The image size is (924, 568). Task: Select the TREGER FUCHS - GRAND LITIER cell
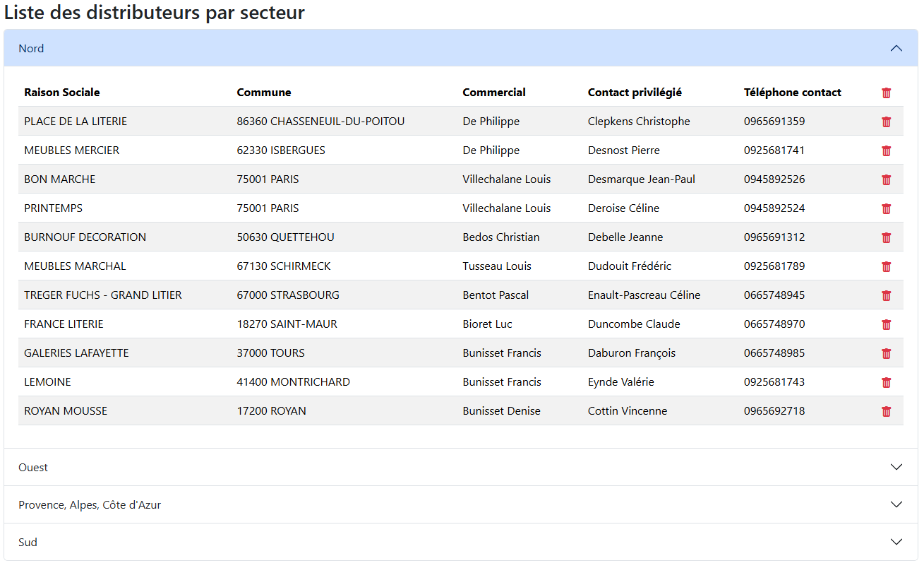(x=103, y=295)
